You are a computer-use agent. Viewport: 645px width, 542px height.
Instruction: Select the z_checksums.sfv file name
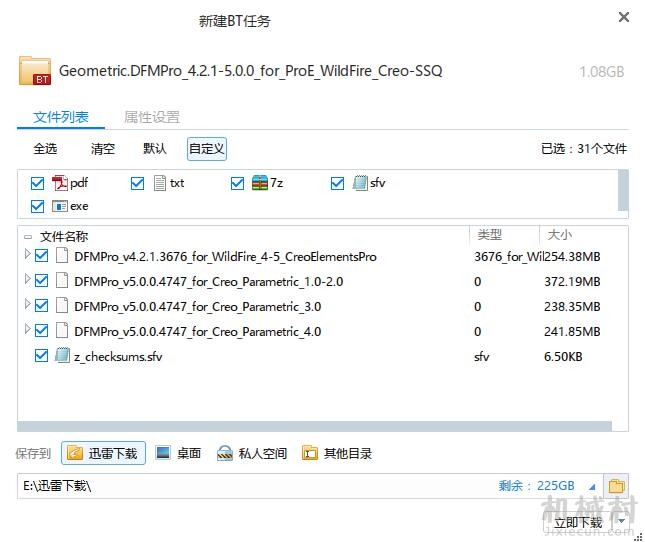(118, 357)
